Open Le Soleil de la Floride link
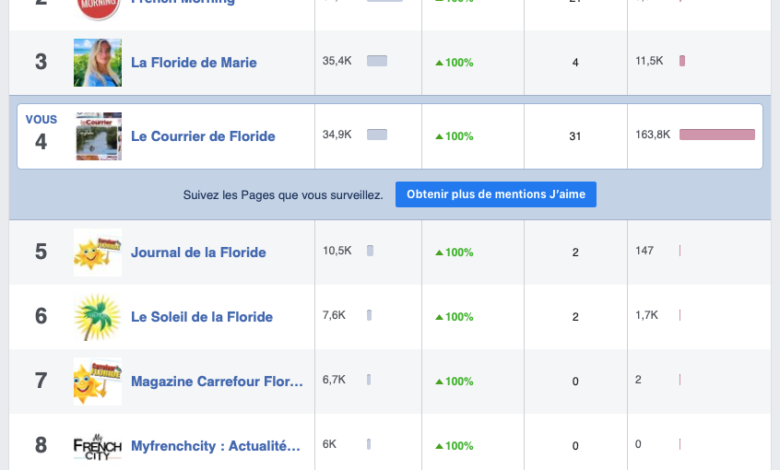This screenshot has height=470, width=780. pos(202,317)
